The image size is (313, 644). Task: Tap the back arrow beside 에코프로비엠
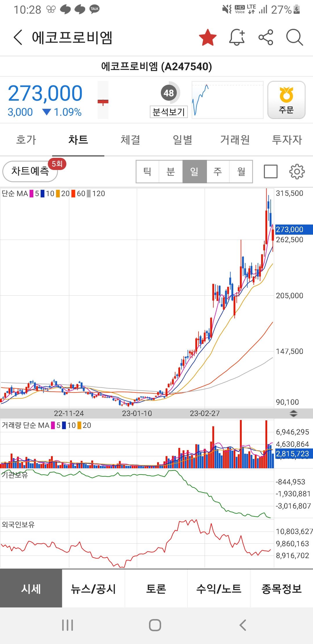[x=18, y=37]
